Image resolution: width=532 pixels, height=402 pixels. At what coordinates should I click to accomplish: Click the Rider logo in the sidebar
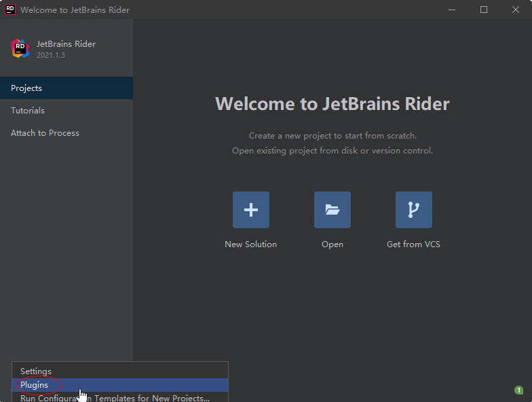[20, 49]
